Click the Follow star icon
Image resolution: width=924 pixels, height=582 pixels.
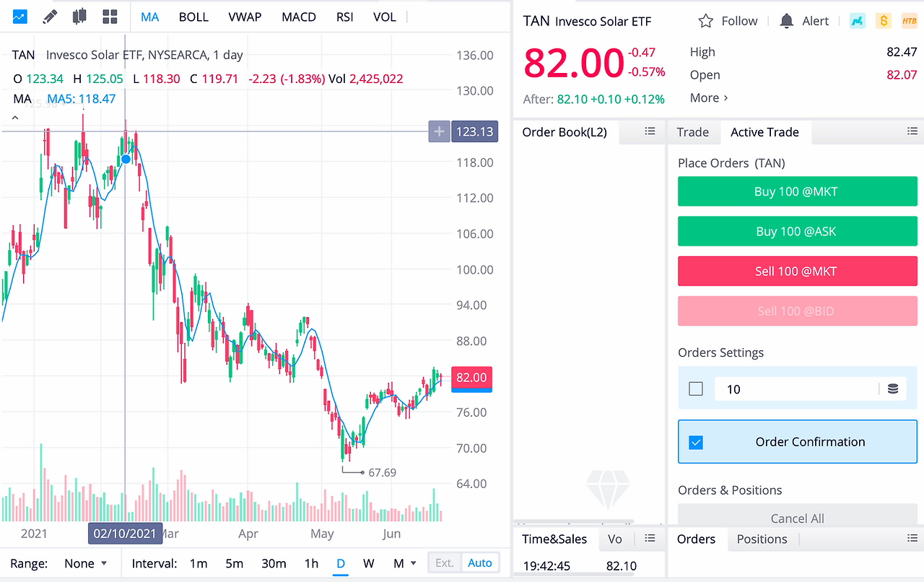pyautogui.click(x=706, y=21)
